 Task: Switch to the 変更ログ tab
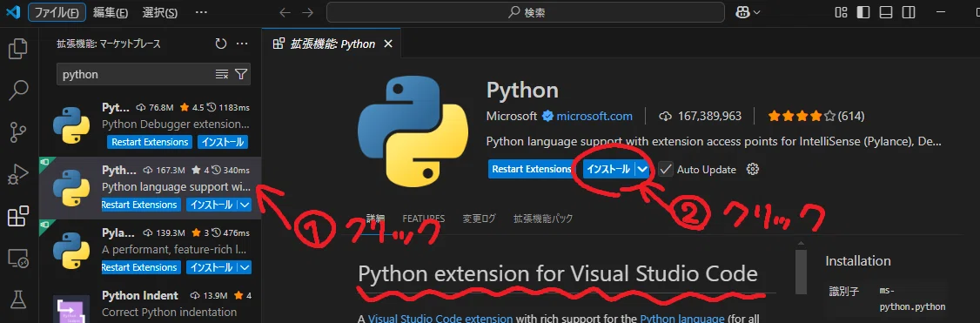point(479,219)
